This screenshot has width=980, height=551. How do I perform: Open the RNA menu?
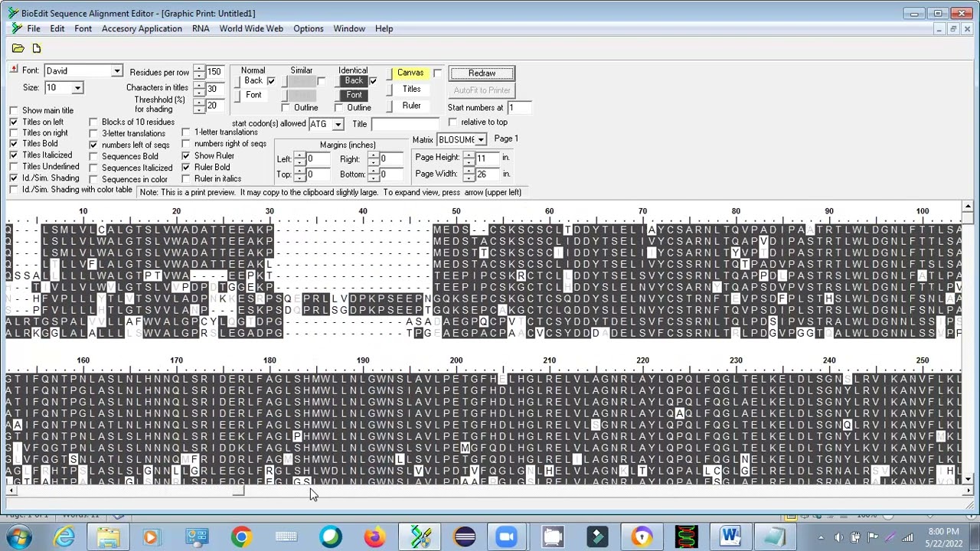(x=201, y=29)
